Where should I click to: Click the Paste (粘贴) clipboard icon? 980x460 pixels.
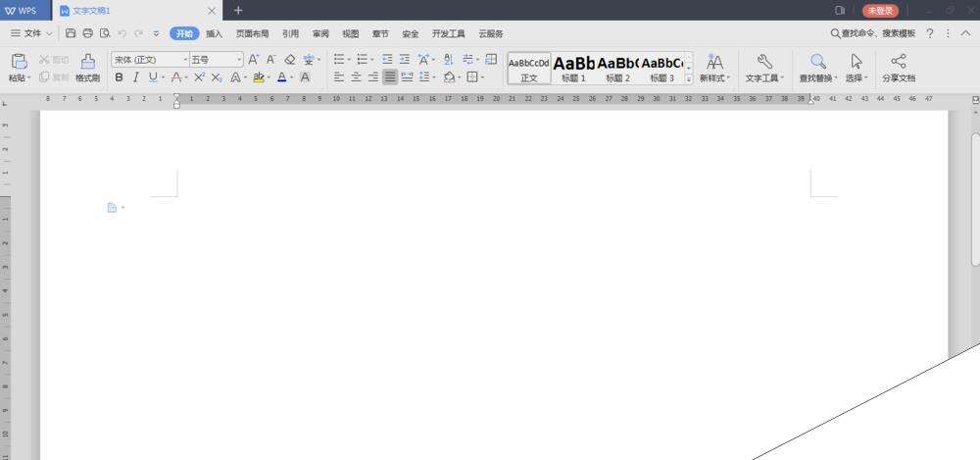pyautogui.click(x=20, y=62)
